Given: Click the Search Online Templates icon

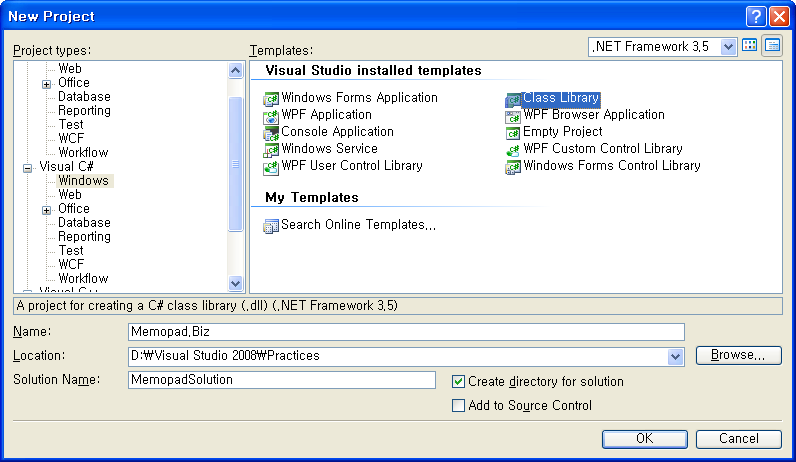Looking at the screenshot, I should [x=271, y=226].
